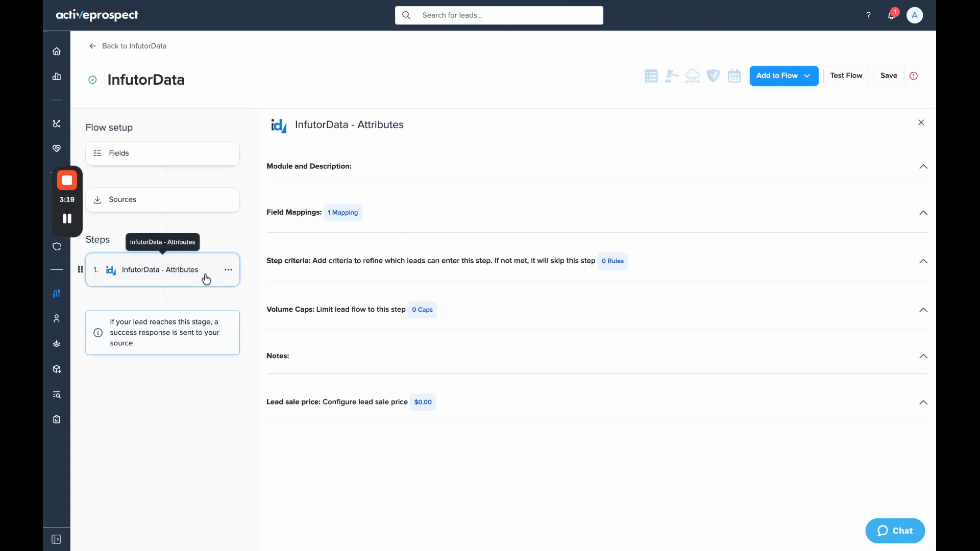Go back to InfutorData link
The image size is (980, 551).
(x=128, y=46)
